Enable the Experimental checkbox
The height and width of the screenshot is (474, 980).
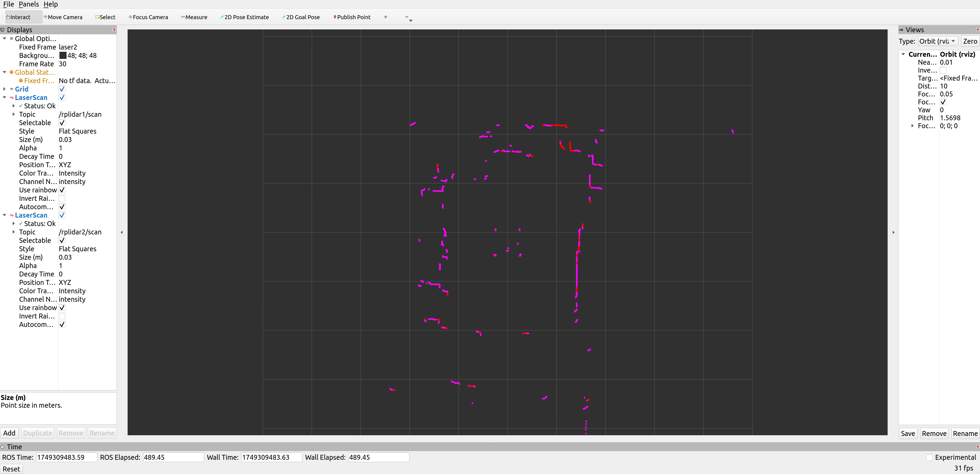(929, 457)
